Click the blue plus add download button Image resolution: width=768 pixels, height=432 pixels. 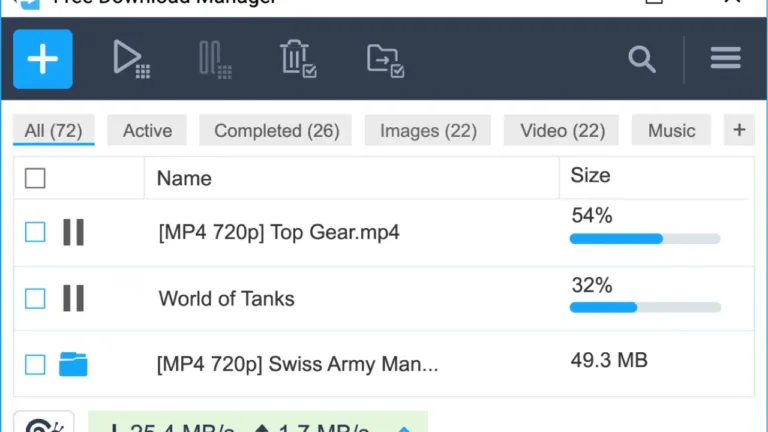click(x=43, y=59)
